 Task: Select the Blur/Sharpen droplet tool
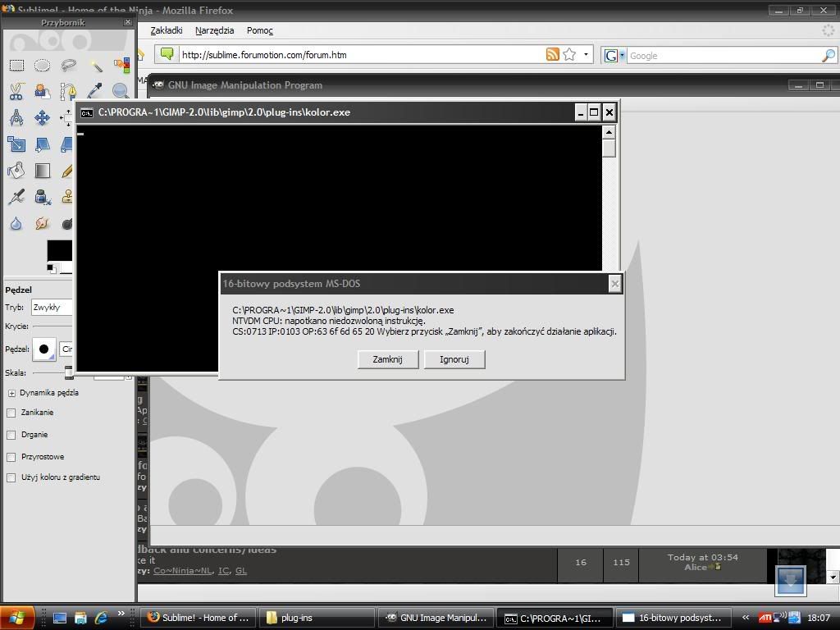point(16,223)
